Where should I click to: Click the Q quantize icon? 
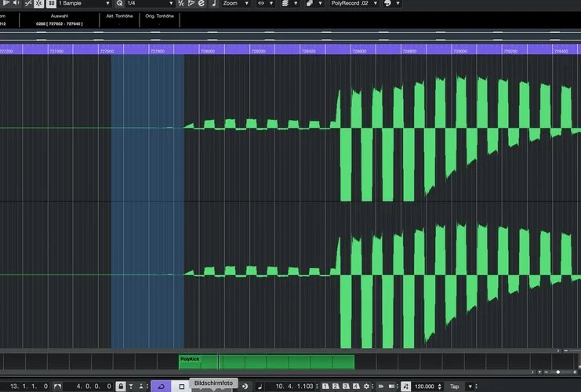pos(119,4)
